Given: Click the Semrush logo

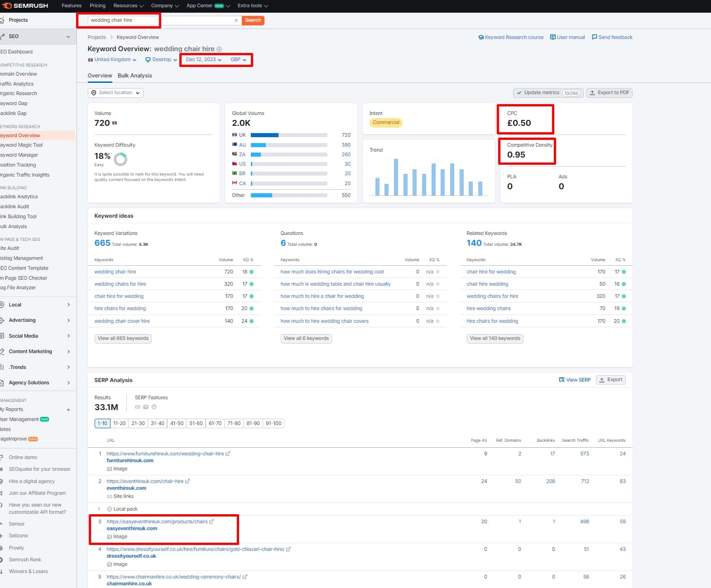Looking at the screenshot, I should [x=25, y=6].
